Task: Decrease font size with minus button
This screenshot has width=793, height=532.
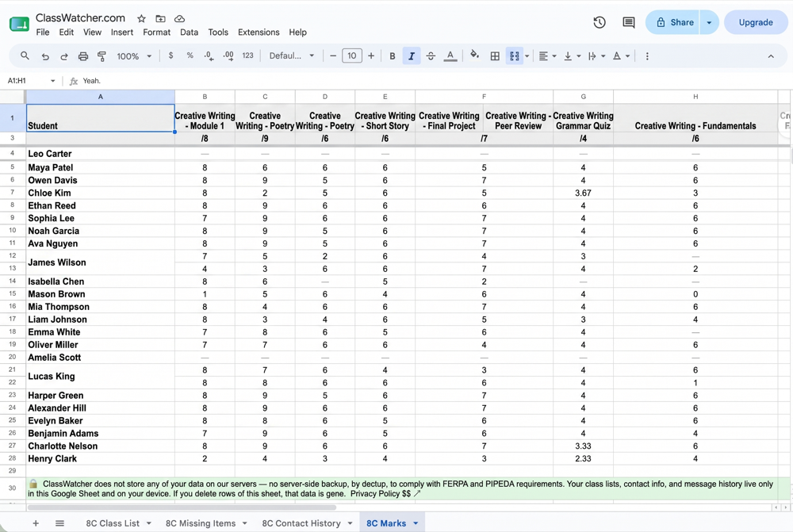Action: [333, 56]
